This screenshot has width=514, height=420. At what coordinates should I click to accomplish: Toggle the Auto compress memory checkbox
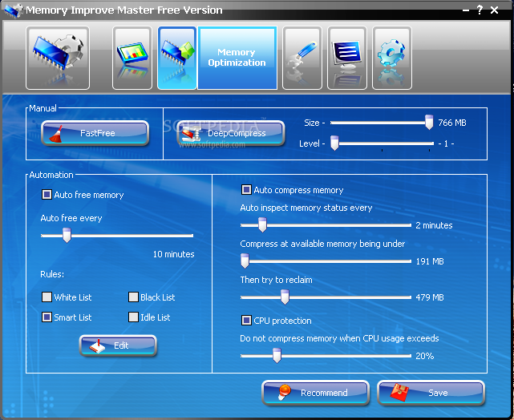(x=246, y=190)
